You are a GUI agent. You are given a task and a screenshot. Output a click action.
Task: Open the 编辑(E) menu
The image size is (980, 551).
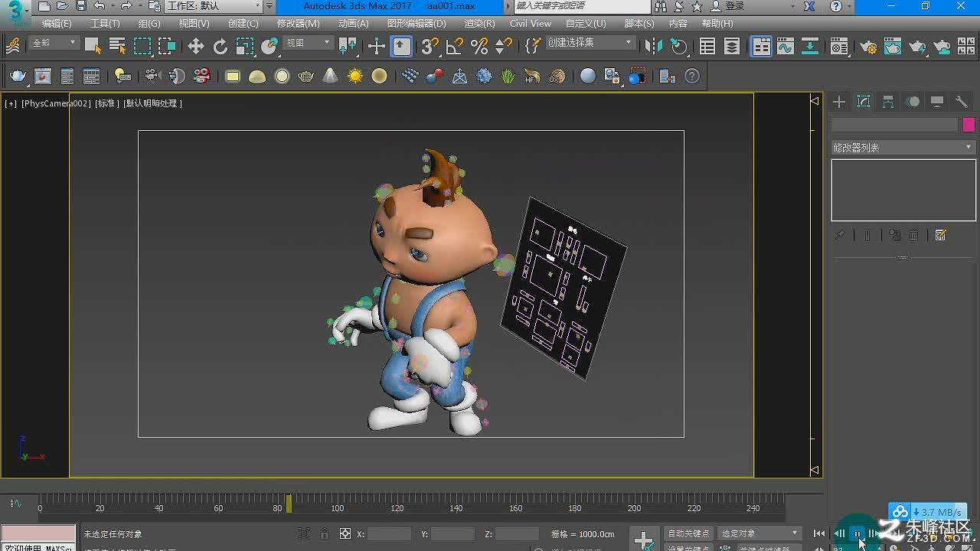57,24
